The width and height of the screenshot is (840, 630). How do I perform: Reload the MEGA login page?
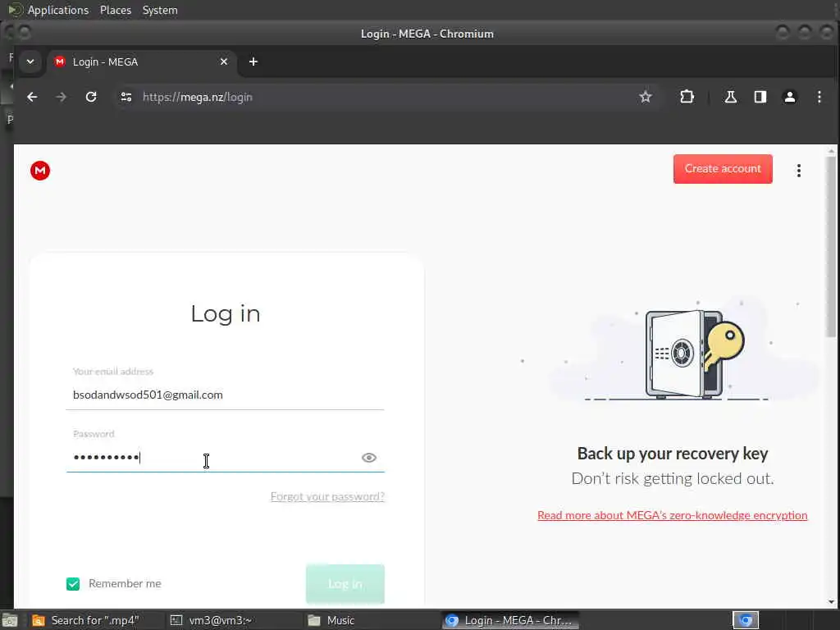tap(91, 97)
